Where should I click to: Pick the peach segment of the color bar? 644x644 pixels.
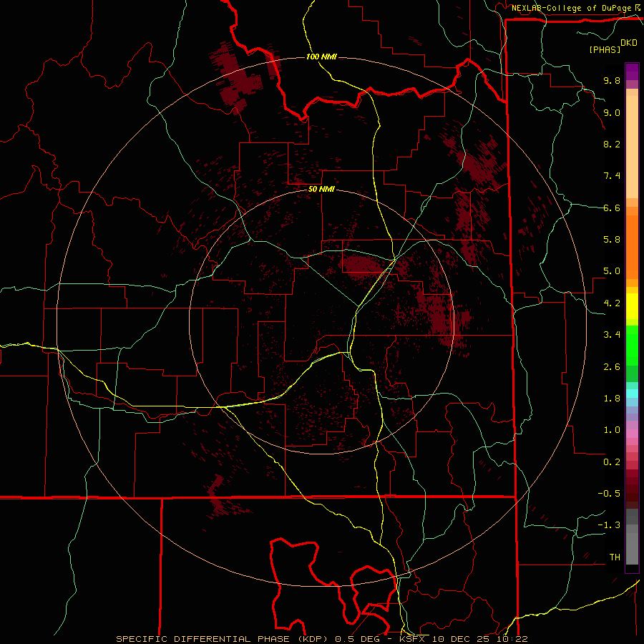pos(632,147)
